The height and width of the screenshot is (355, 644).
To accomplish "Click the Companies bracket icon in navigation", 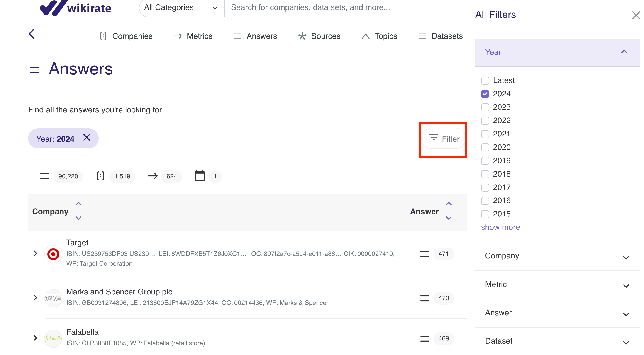I will [103, 36].
